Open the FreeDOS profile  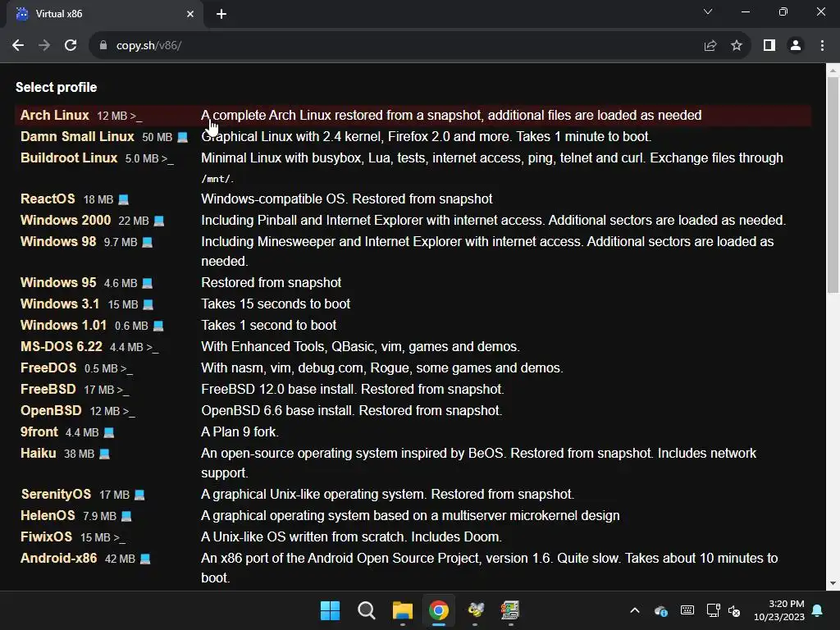click(x=48, y=368)
